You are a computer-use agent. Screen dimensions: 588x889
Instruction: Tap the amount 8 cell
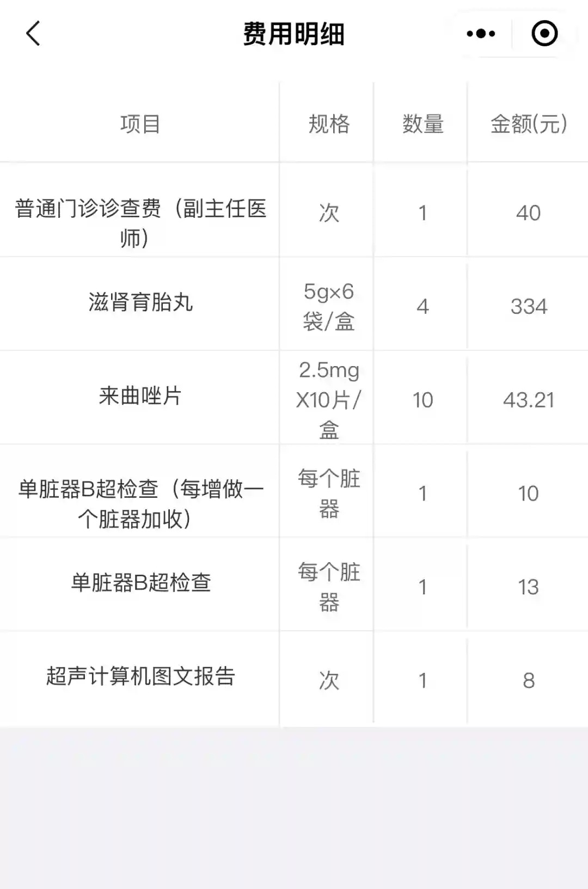[x=528, y=681]
